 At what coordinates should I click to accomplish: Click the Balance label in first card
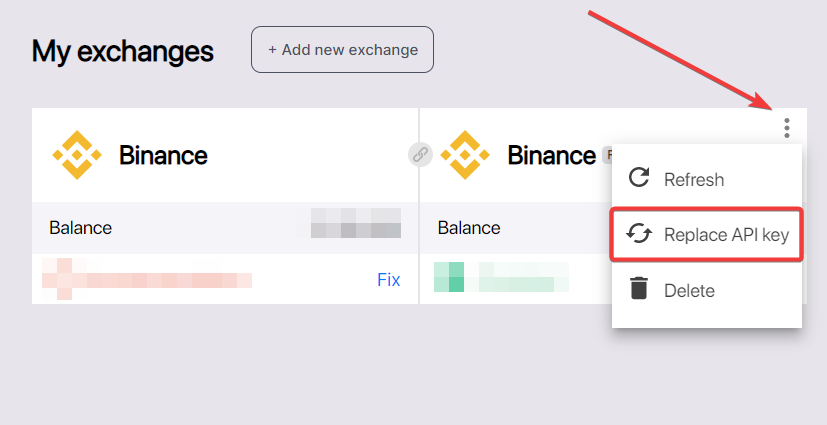pos(80,228)
